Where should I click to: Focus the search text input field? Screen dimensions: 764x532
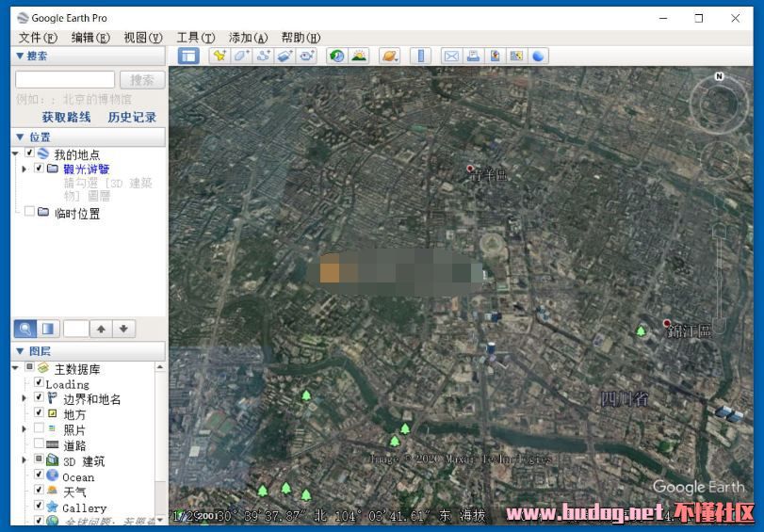pyautogui.click(x=65, y=80)
